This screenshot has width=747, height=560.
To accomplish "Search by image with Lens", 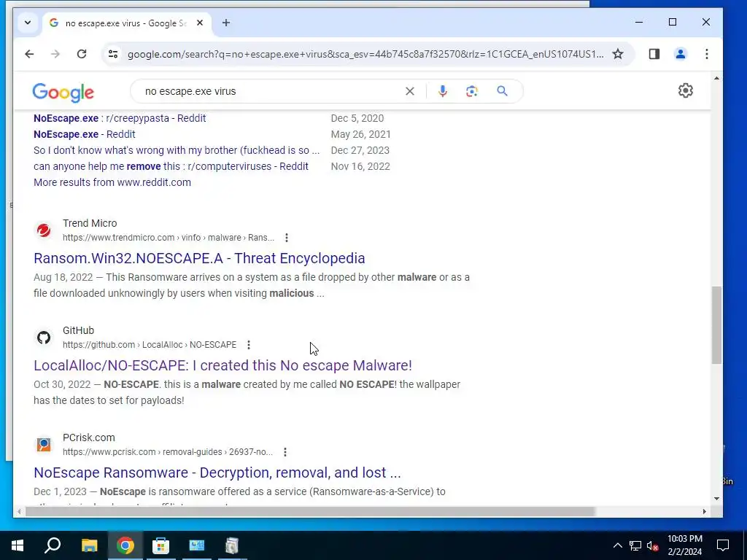I will [x=472, y=91].
